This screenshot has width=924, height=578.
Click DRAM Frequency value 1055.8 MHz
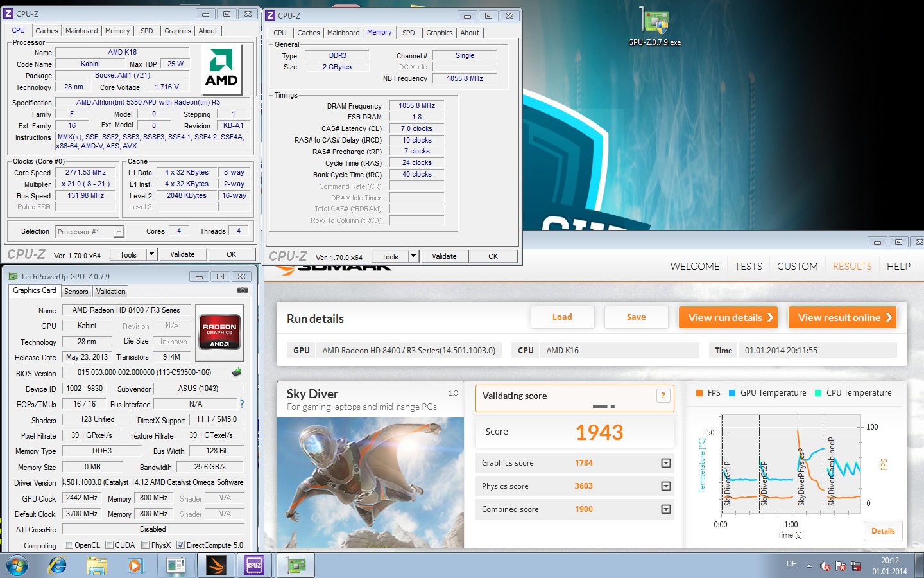(416, 105)
